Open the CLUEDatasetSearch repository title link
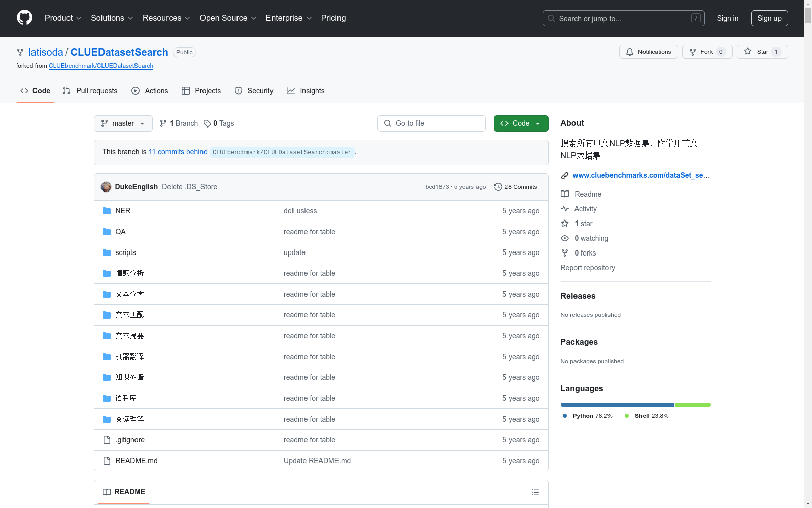812x508 pixels. click(119, 52)
